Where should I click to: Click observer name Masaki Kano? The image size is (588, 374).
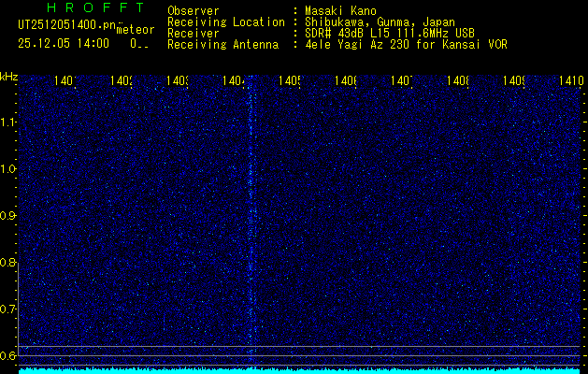pos(340,11)
